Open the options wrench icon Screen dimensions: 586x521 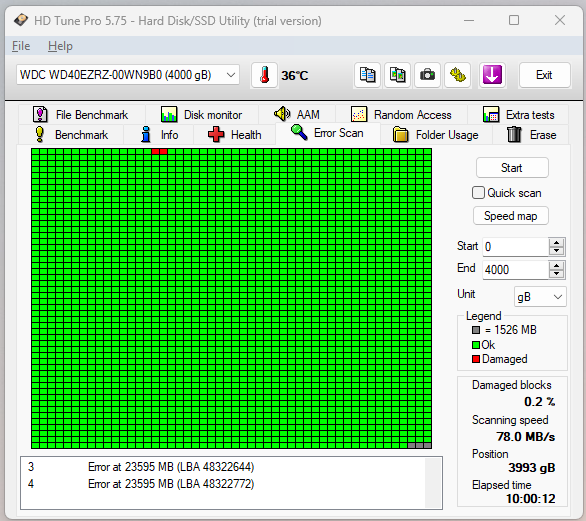point(457,75)
